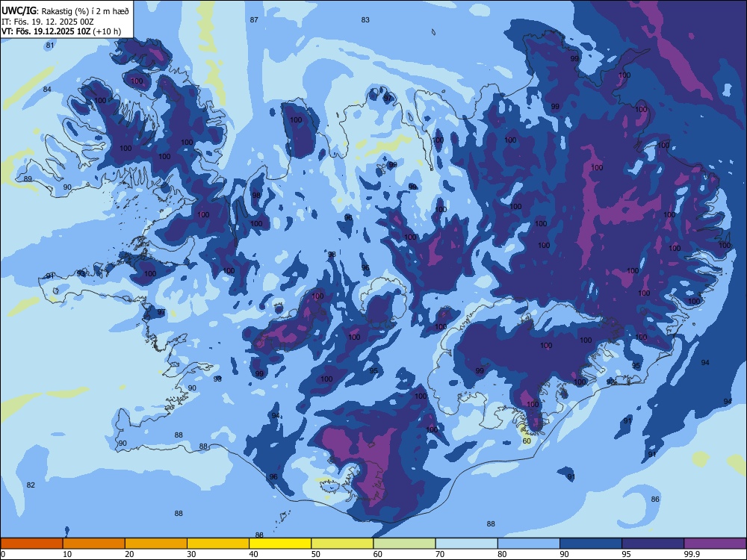The image size is (747, 560).
Task: Pick the 95–99.9% indigo legend swatch
Action: pyautogui.click(x=653, y=544)
